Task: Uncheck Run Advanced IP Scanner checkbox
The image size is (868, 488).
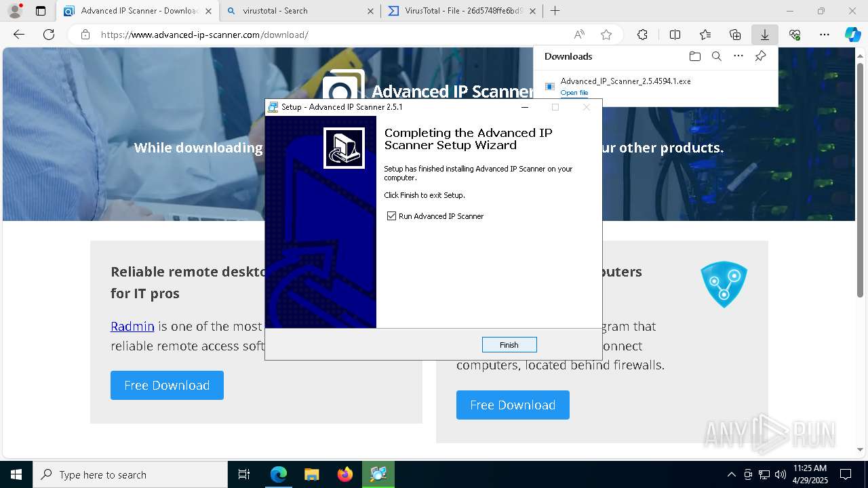Action: (x=391, y=216)
